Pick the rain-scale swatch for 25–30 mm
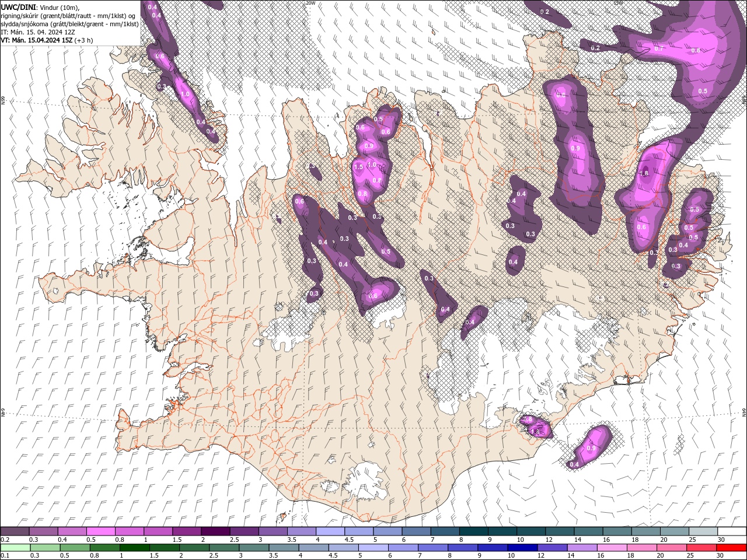 pos(701,548)
